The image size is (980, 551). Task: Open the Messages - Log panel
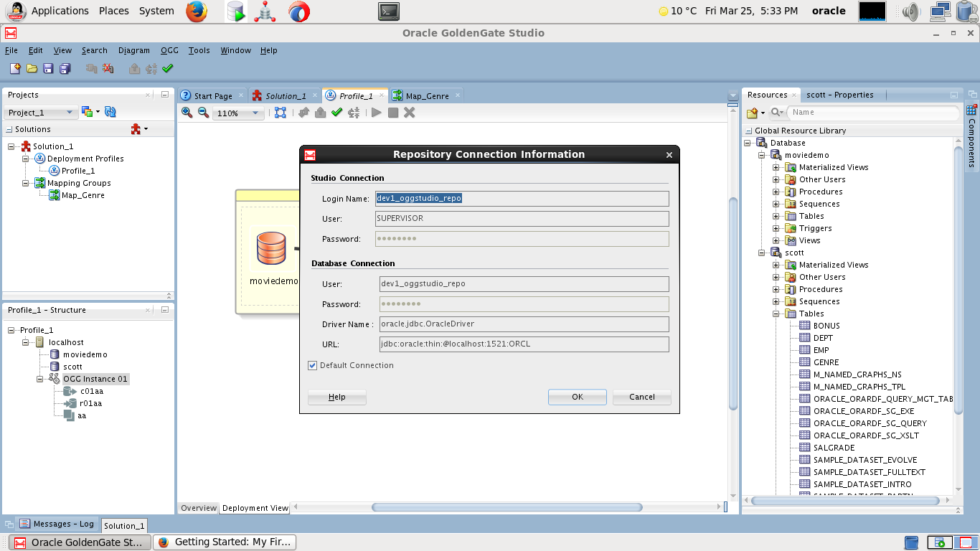point(57,524)
